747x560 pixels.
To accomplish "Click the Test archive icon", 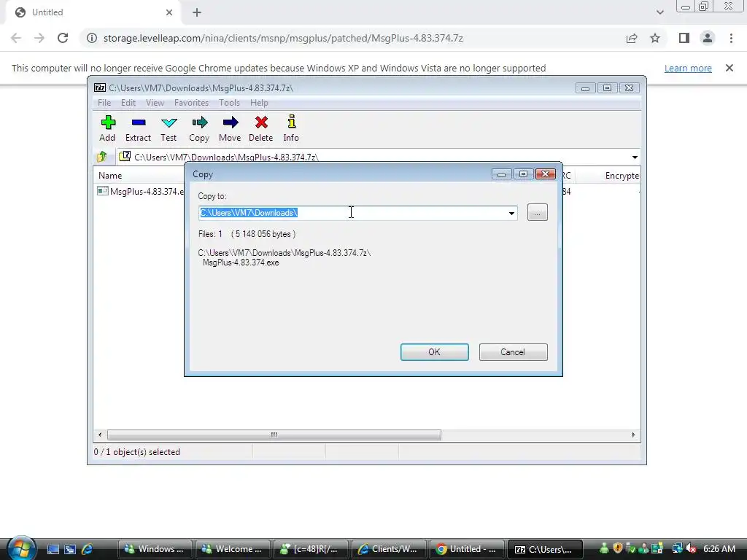I will 169,128.
